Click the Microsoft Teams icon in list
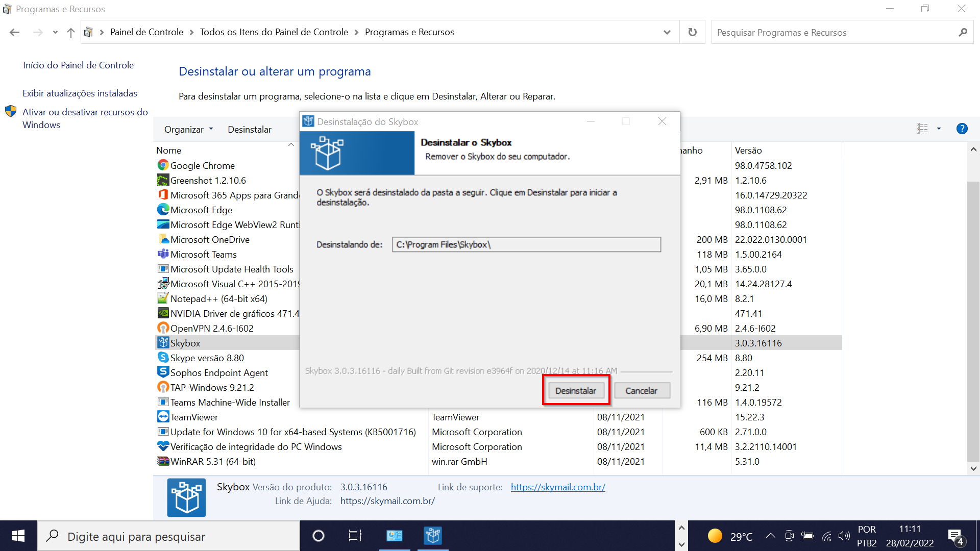 click(163, 254)
